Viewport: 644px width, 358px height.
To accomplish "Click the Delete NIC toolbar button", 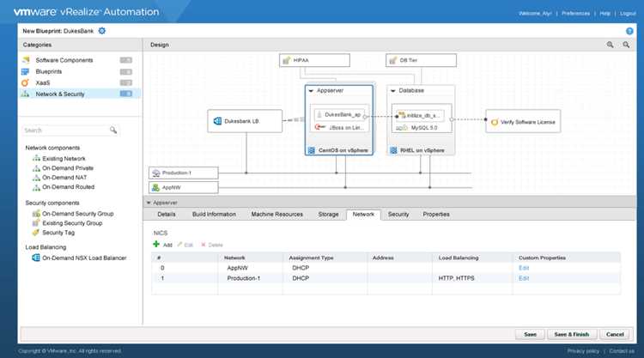I will pos(212,245).
